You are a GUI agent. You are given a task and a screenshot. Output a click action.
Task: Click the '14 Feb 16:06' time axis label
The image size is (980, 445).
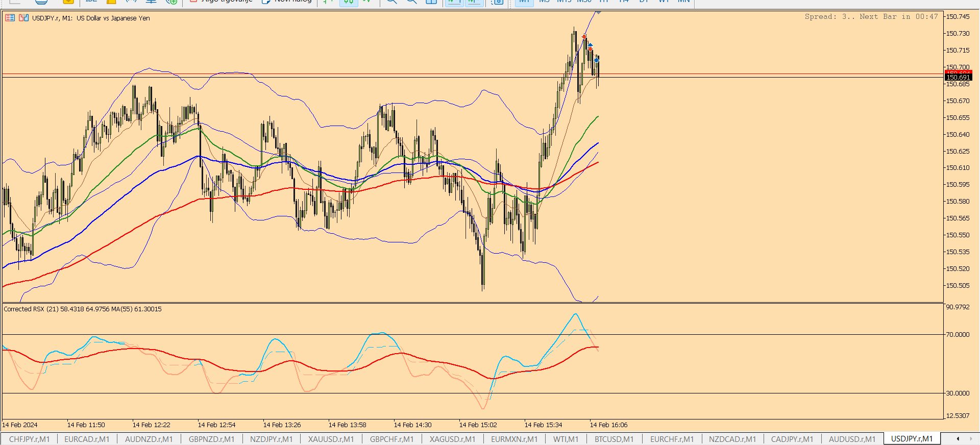[609, 425]
